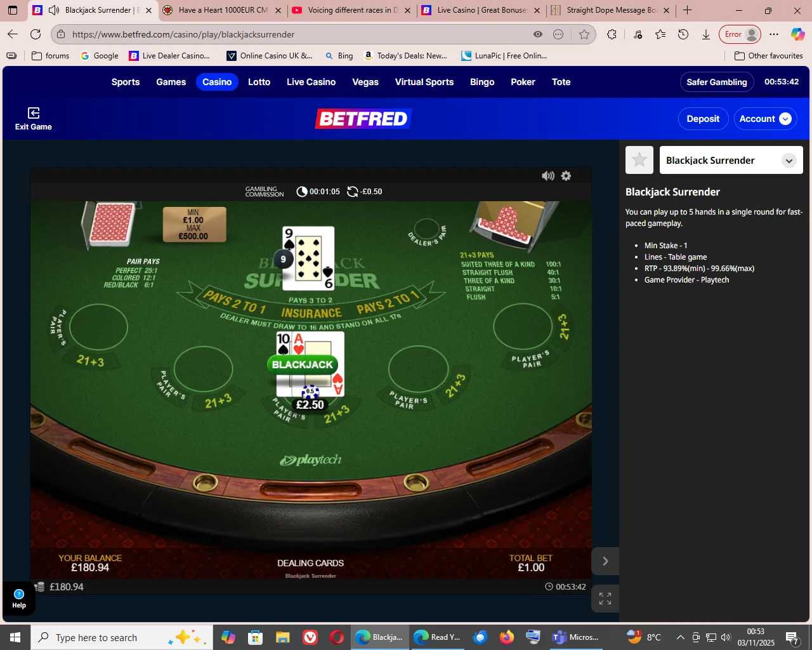Show hidden system tray icons

680,637
